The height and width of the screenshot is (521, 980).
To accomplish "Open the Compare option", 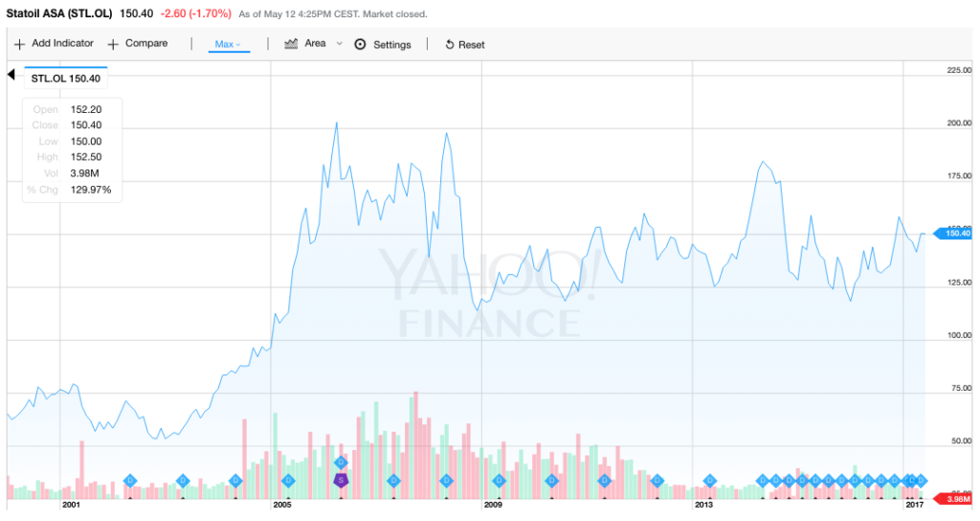I will tap(138, 44).
